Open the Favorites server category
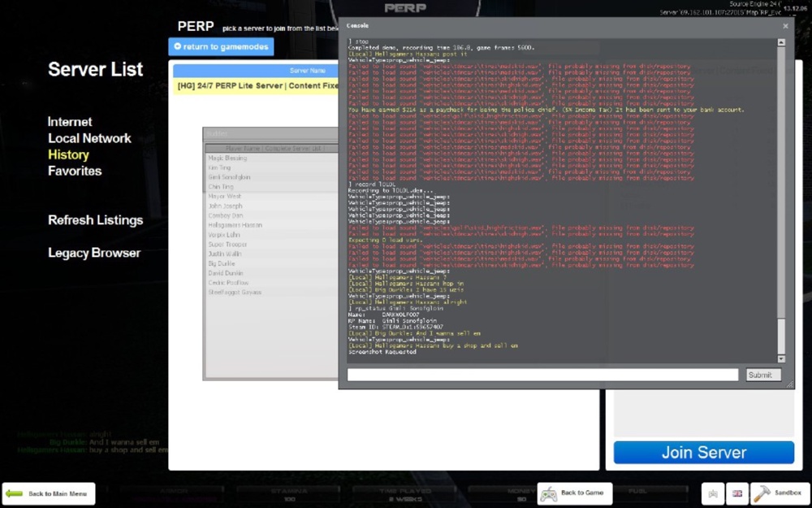The height and width of the screenshot is (508, 812). tap(75, 171)
